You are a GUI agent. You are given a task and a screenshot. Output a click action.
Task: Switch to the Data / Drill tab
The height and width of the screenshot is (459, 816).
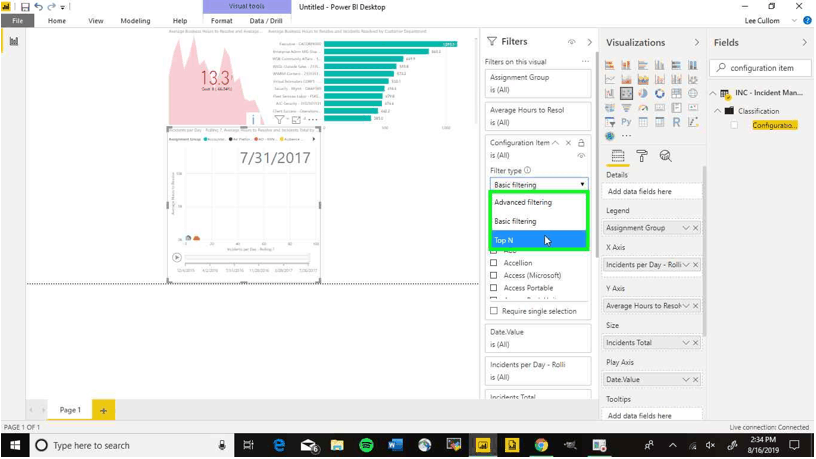pos(266,21)
